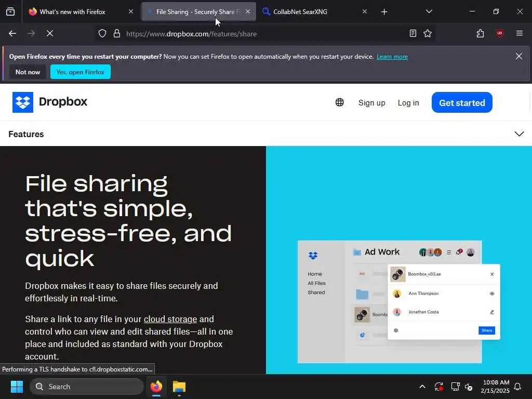The image size is (532, 399).
Task: Click Yes, open Firefox button
Action: (81, 72)
